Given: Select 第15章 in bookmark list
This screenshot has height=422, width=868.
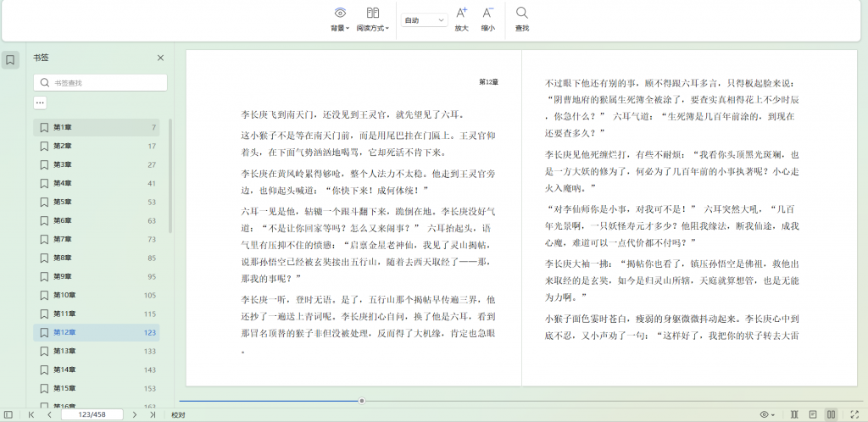Looking at the screenshot, I should pos(97,388).
